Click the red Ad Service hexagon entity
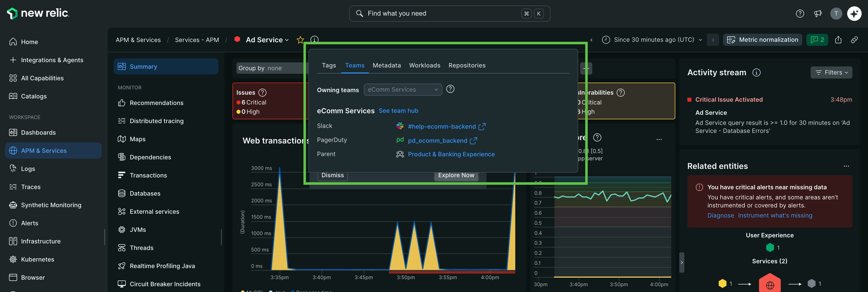 click(770, 283)
